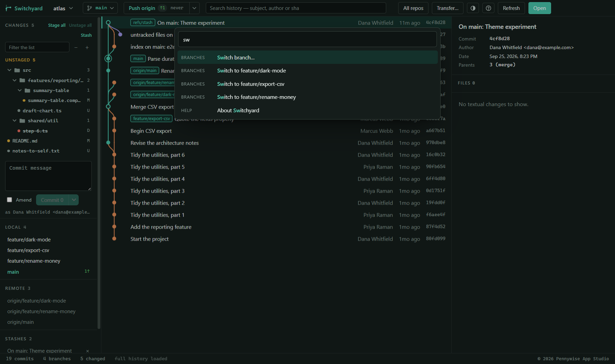Click the refs/stash tag
Image resolution: width=615 pixels, height=364 pixels.
click(143, 23)
